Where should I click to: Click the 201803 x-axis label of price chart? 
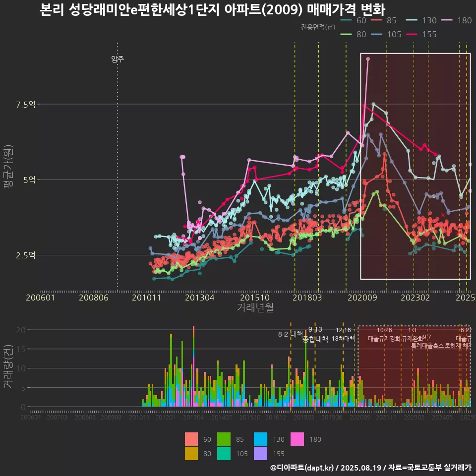tap(307, 297)
